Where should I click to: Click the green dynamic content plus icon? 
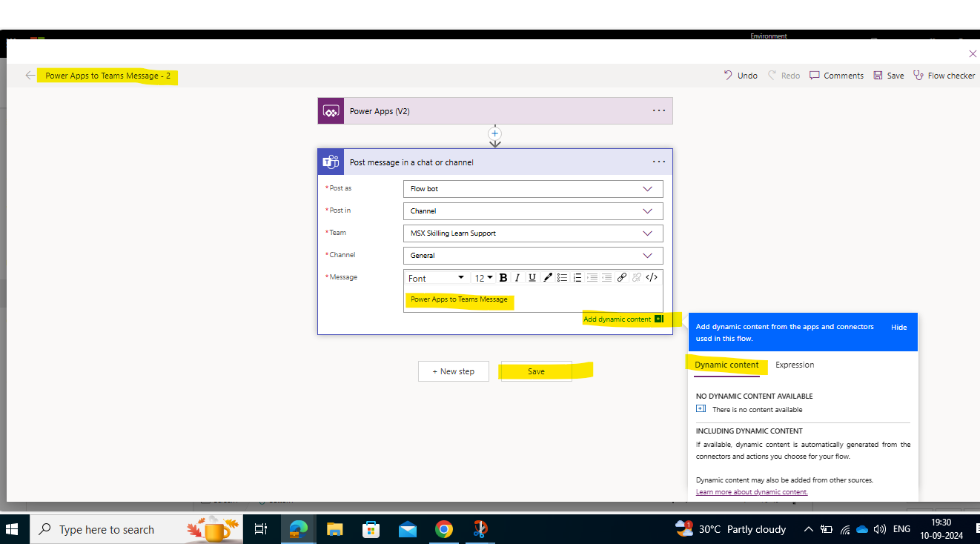[658, 319]
